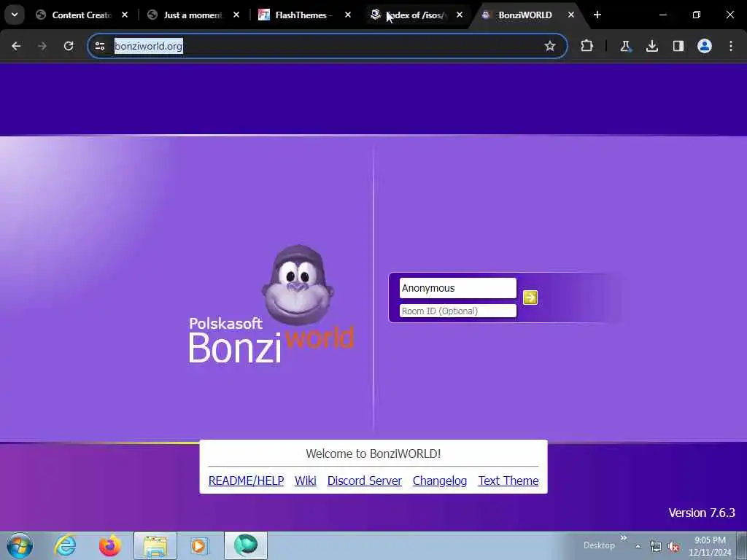
Task: Reload the bonziworld.org page
Action: [69, 46]
